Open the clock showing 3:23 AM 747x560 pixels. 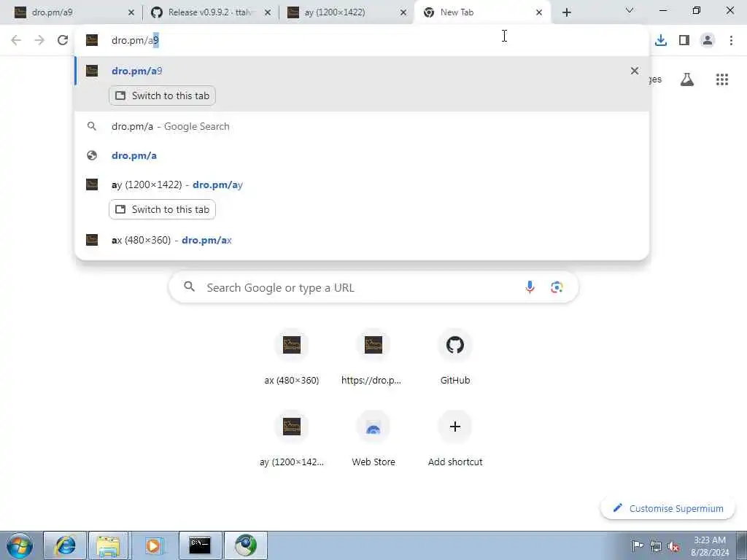click(x=710, y=546)
